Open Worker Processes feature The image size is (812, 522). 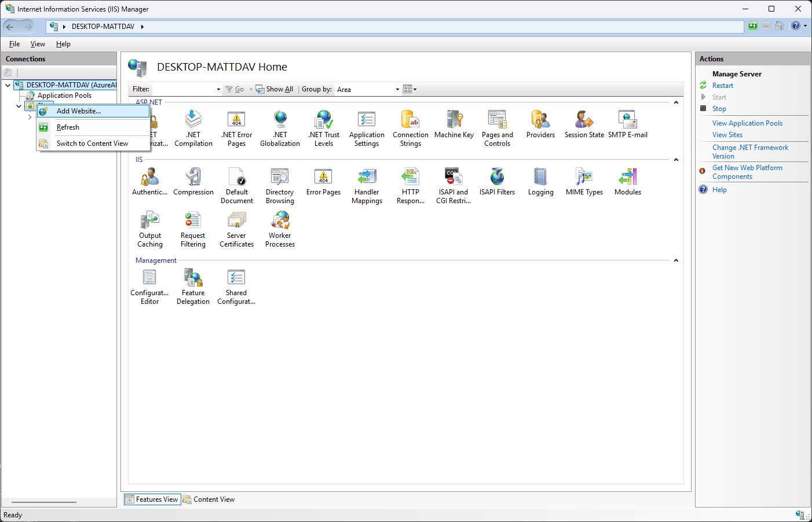(x=280, y=229)
